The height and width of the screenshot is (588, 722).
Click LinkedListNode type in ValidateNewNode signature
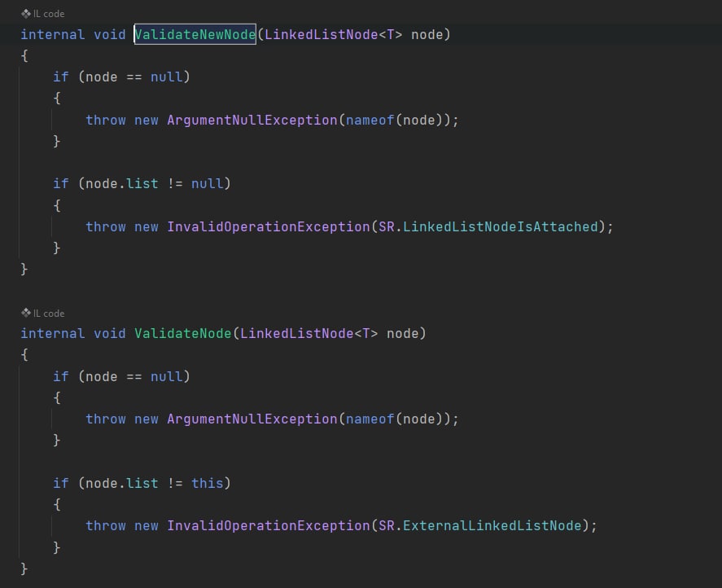pyautogui.click(x=321, y=34)
